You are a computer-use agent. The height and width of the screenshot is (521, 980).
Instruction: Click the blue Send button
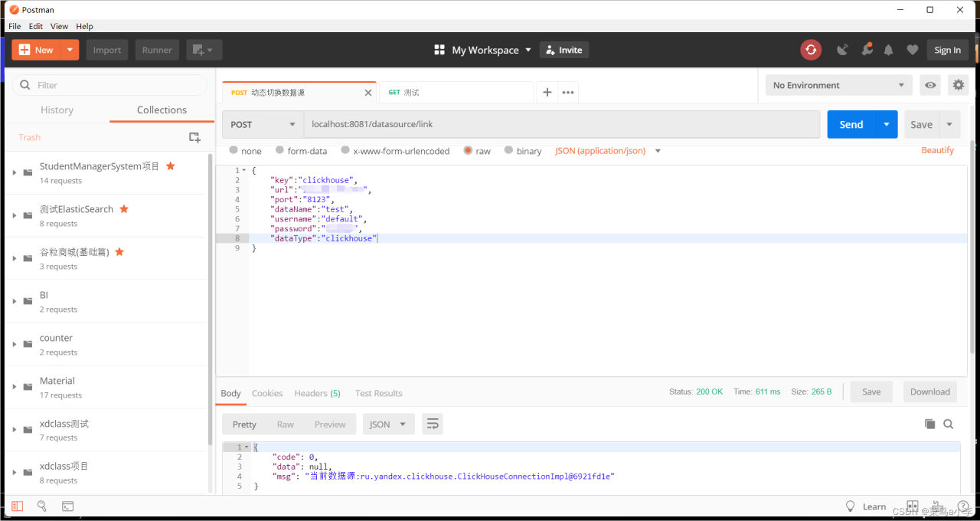click(851, 124)
